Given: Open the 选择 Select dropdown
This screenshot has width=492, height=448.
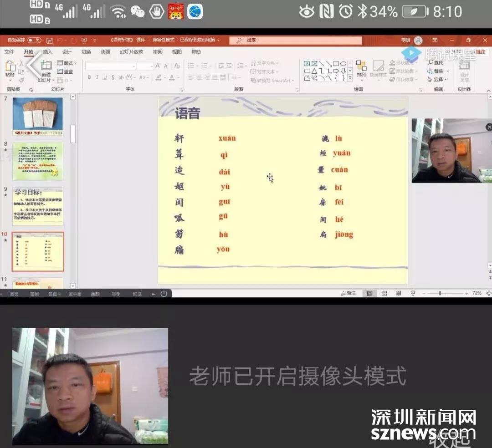Looking at the screenshot, I should click(437, 79).
